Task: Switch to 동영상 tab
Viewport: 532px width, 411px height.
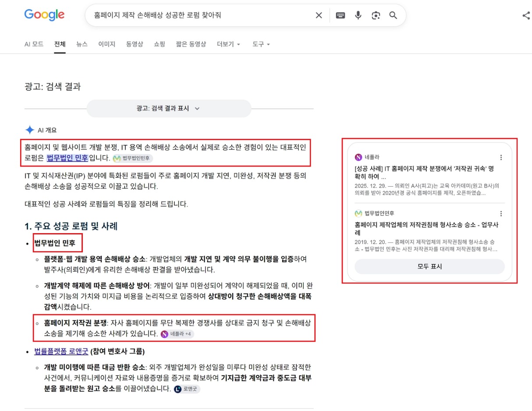Action: [x=135, y=44]
